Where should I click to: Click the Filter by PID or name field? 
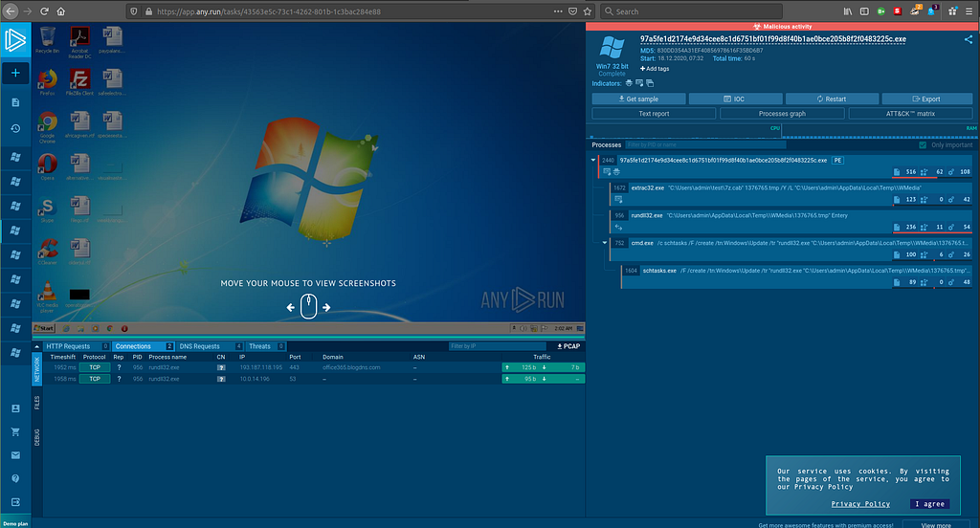tap(705, 145)
